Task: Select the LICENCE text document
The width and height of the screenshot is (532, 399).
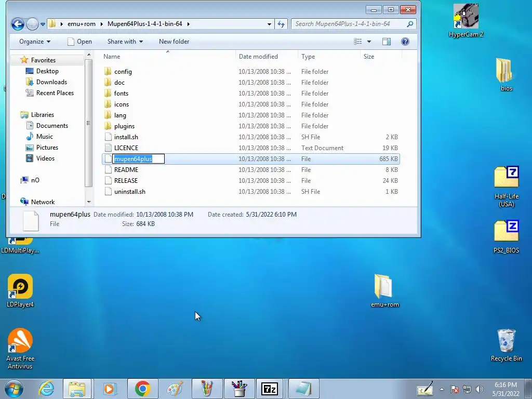Action: [x=126, y=148]
